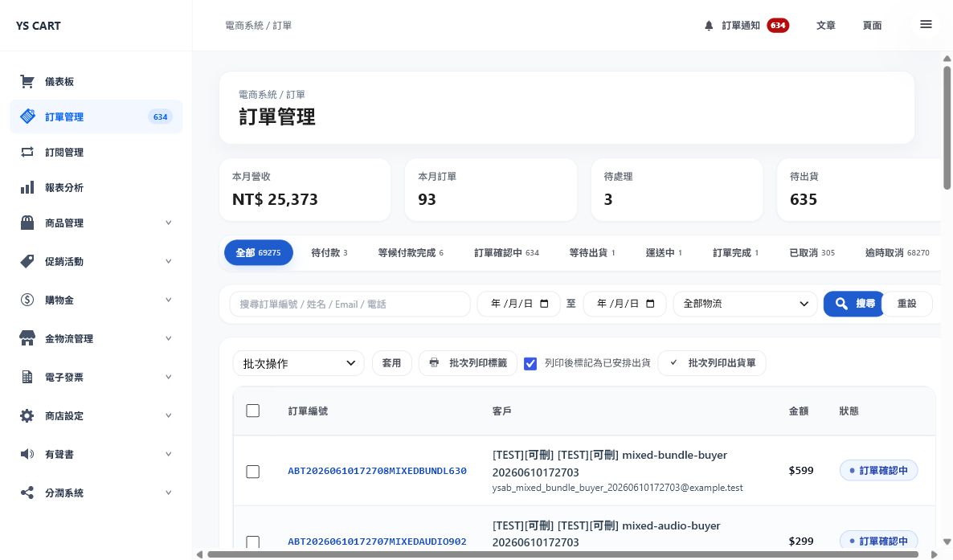Click the start date 年/月/日 field
This screenshot has height=560, width=953.
pos(518,304)
